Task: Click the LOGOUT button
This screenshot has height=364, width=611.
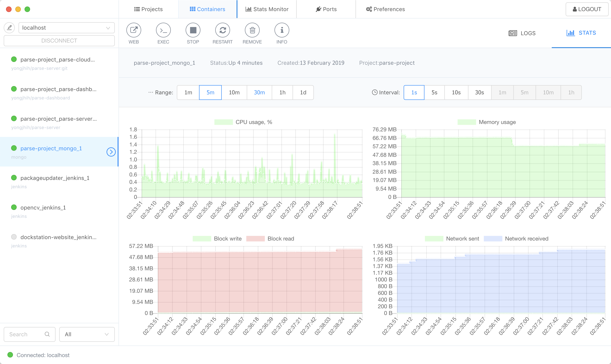Action: (x=587, y=9)
